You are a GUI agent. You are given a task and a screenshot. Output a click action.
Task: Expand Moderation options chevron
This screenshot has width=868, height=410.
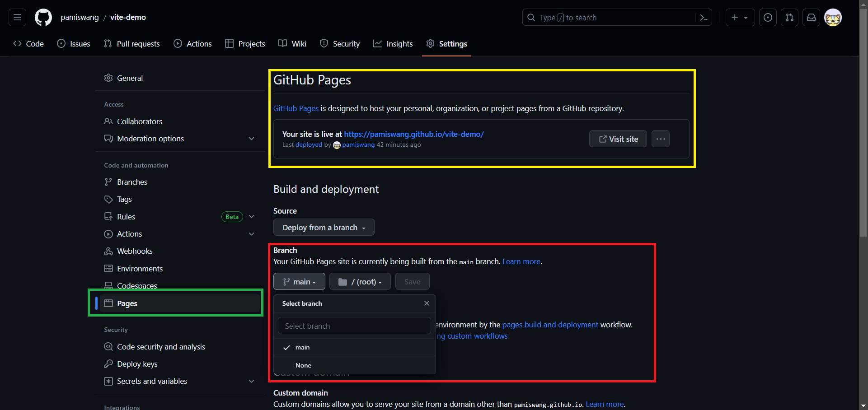pos(252,139)
